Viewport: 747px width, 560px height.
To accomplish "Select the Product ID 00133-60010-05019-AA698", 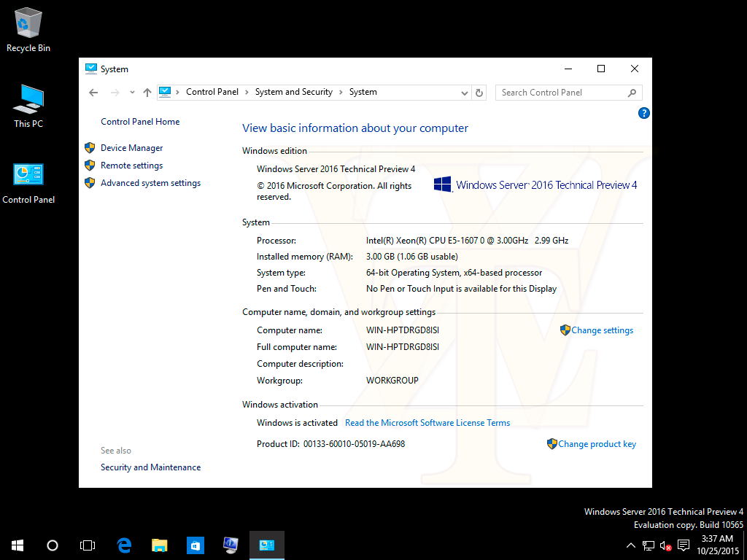I will coord(354,444).
